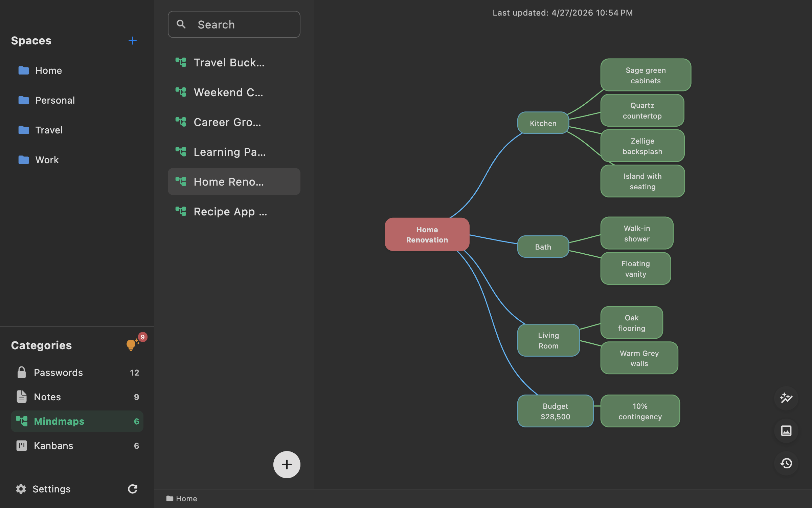Screen dimensions: 812x508
Task: Create new mindmap with round plus button
Action: pyautogui.click(x=287, y=464)
